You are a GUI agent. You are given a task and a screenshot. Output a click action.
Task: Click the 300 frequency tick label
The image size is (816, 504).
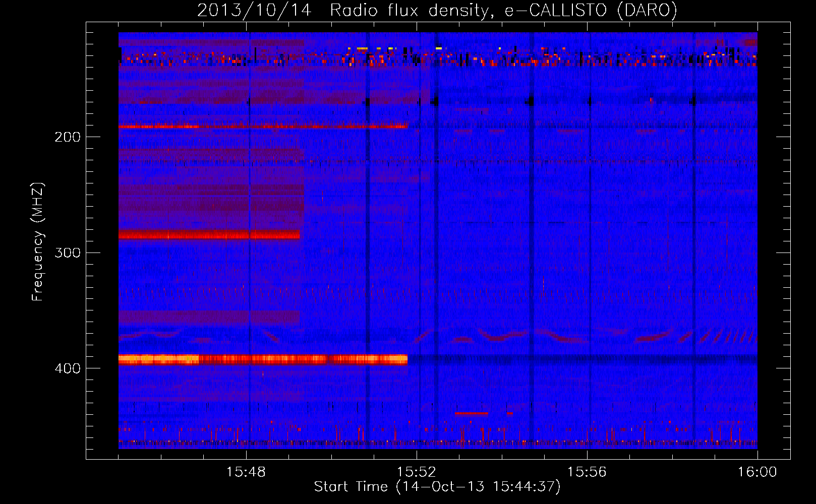click(x=68, y=253)
